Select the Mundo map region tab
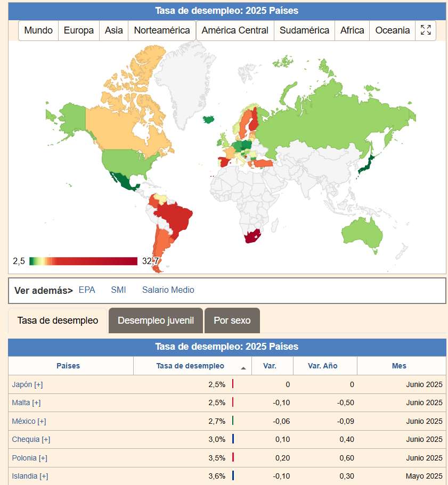448x485 pixels. pos(38,30)
